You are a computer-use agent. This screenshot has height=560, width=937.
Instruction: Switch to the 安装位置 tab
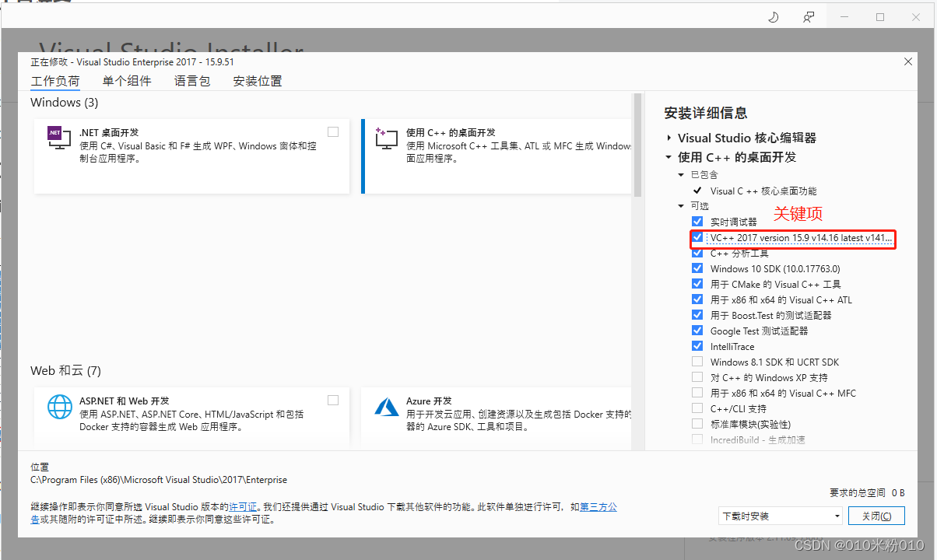(x=258, y=81)
